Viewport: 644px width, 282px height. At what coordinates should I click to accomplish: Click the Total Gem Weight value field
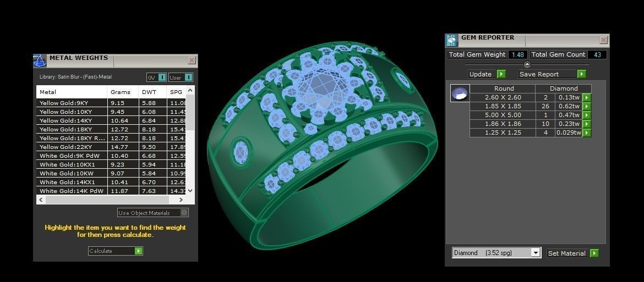(517, 54)
